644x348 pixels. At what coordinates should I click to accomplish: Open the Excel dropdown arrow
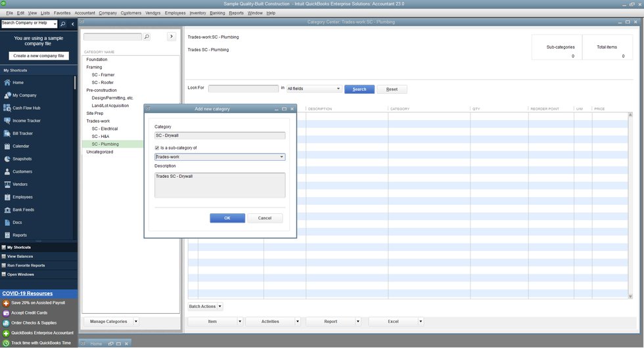coord(421,321)
